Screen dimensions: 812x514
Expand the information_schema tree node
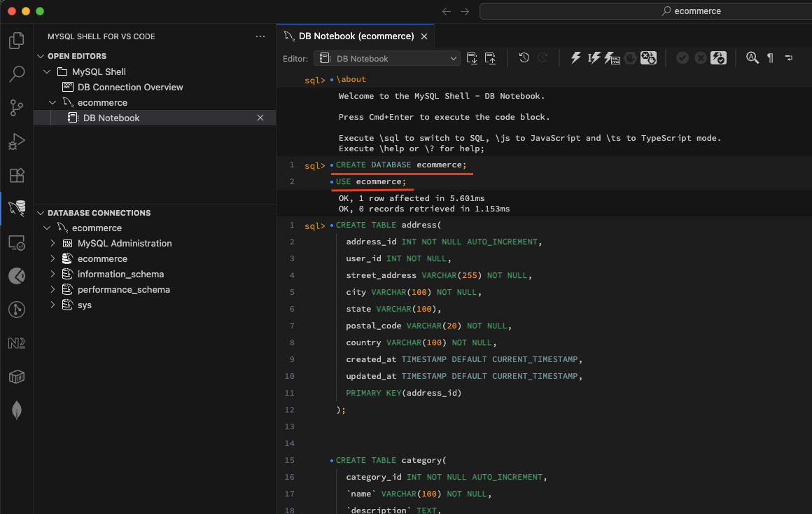pos(53,275)
